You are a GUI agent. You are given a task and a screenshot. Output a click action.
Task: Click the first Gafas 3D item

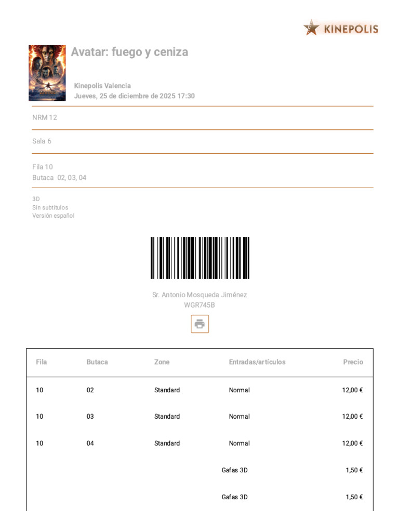click(235, 470)
